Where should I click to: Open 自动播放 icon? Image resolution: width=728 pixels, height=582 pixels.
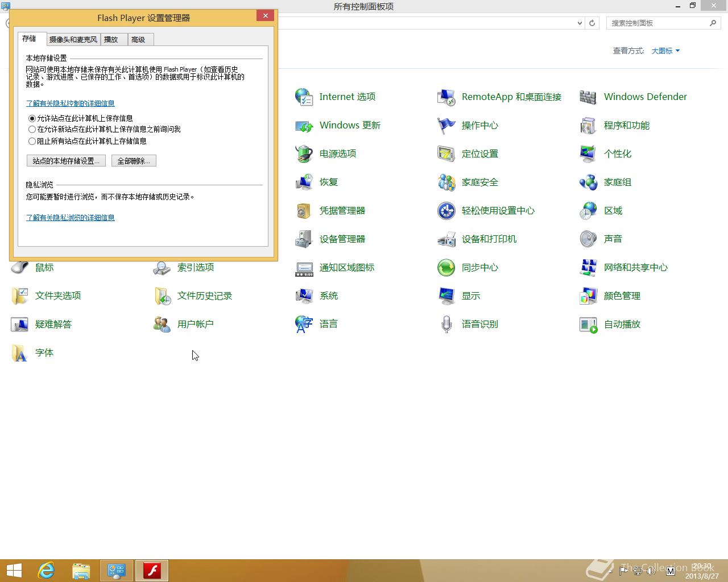pyautogui.click(x=589, y=324)
